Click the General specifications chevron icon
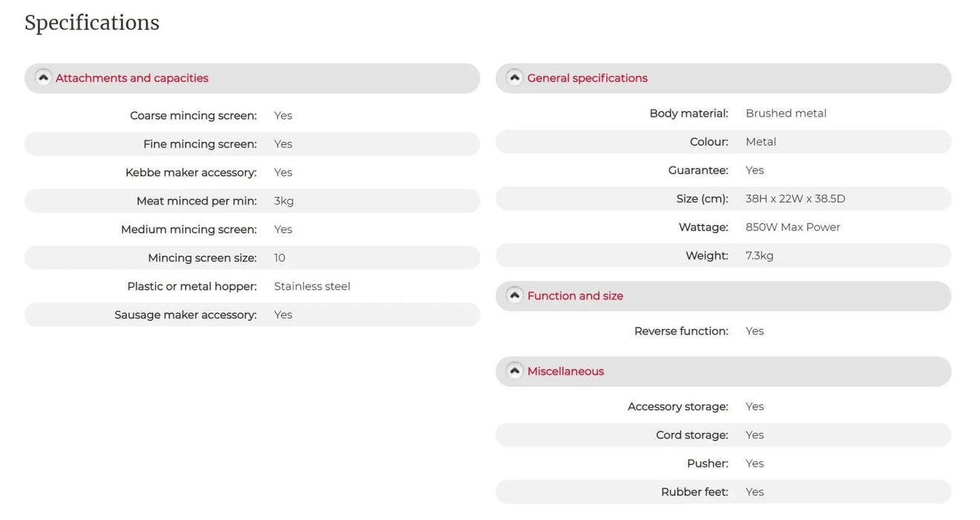The height and width of the screenshot is (520, 980). [x=514, y=77]
